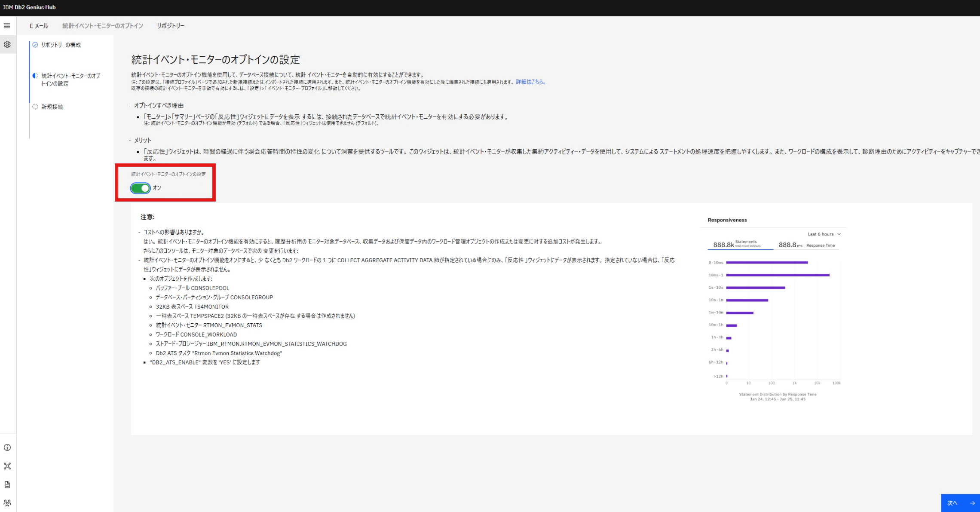Click the 32KB 表スペース TS4MONITOR item
The image size is (980, 512).
tap(192, 307)
